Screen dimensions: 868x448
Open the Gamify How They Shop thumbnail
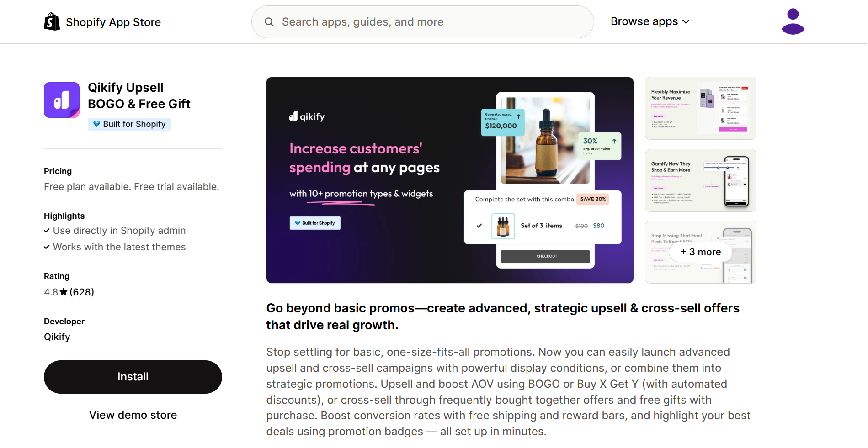click(700, 180)
